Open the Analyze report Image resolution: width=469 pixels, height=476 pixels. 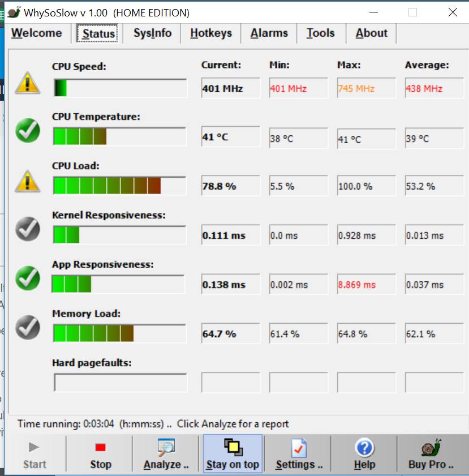coord(166,454)
